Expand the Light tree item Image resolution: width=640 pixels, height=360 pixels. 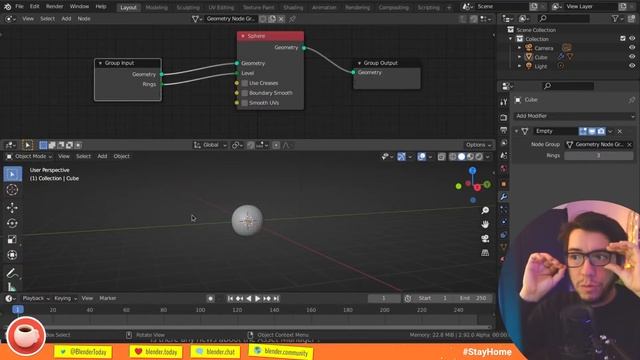click(x=520, y=66)
